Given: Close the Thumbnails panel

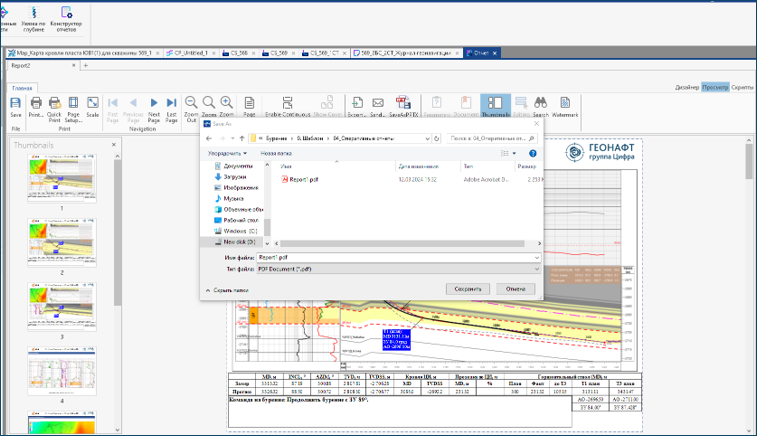Looking at the screenshot, I should (114, 145).
